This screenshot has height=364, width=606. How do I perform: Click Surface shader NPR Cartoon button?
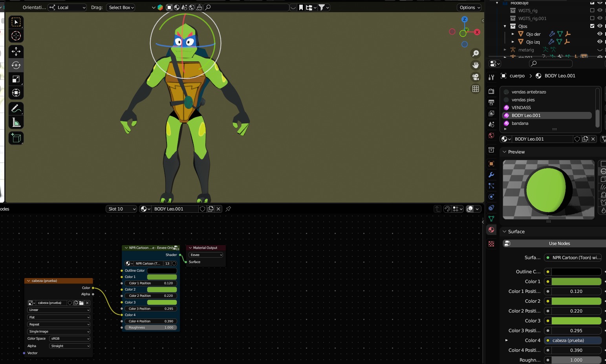pos(573,258)
